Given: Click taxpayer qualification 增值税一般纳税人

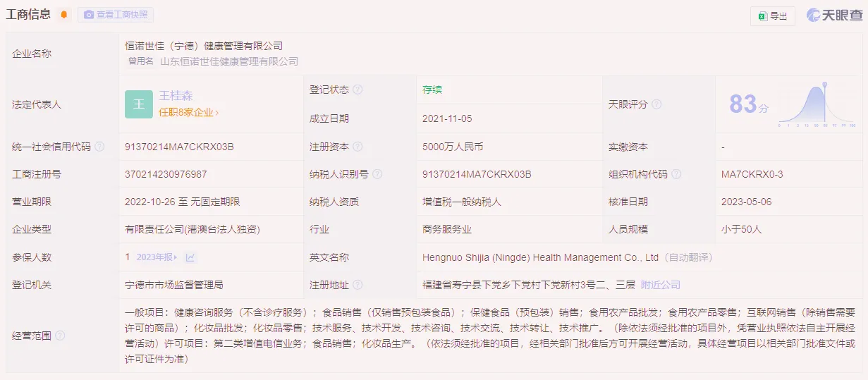Looking at the screenshot, I should click(x=462, y=202).
